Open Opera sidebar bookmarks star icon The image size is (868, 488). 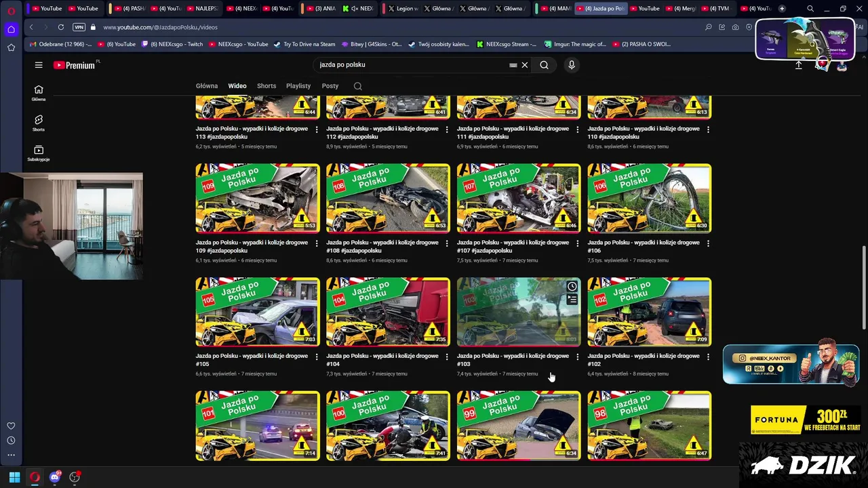pos(11,47)
